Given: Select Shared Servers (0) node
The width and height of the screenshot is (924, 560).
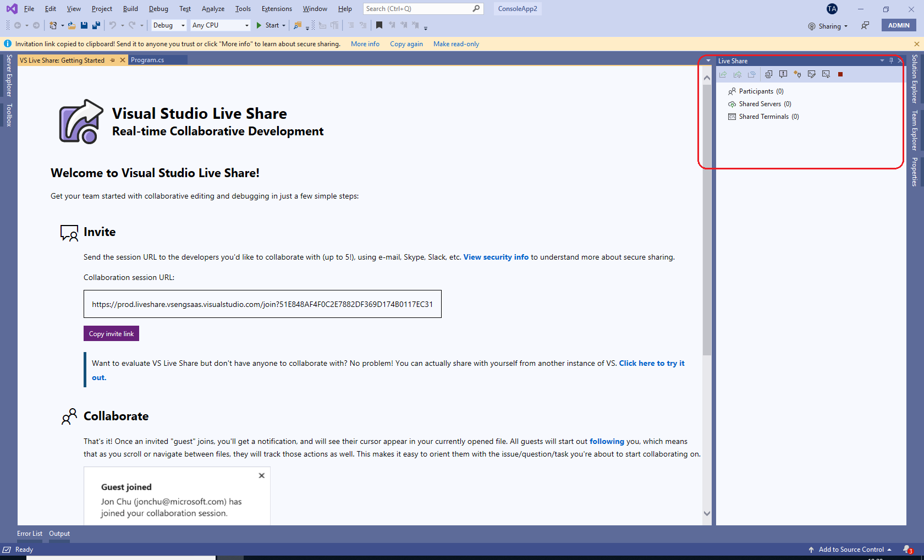Looking at the screenshot, I should 760,104.
